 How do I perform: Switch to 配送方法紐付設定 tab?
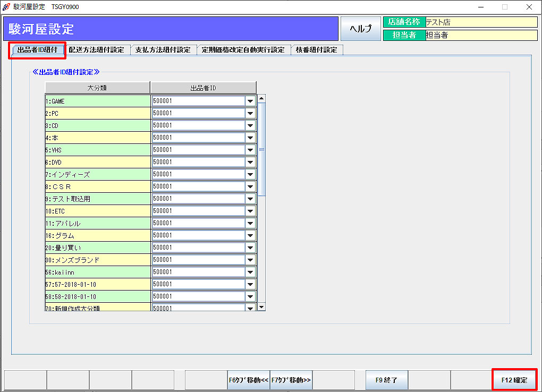tap(96, 50)
